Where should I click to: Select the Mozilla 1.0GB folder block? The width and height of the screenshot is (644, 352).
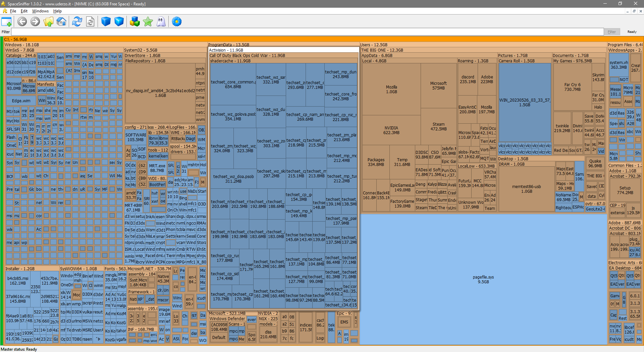pyautogui.click(x=391, y=89)
